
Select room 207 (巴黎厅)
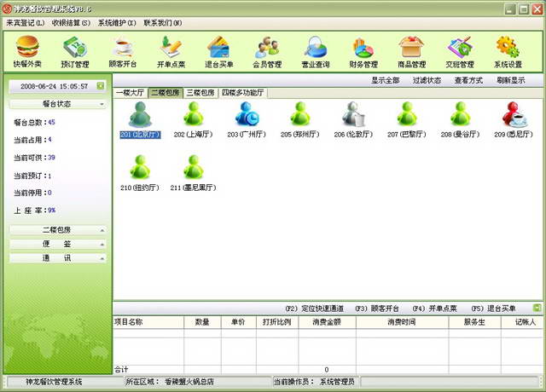pyautogui.click(x=407, y=120)
